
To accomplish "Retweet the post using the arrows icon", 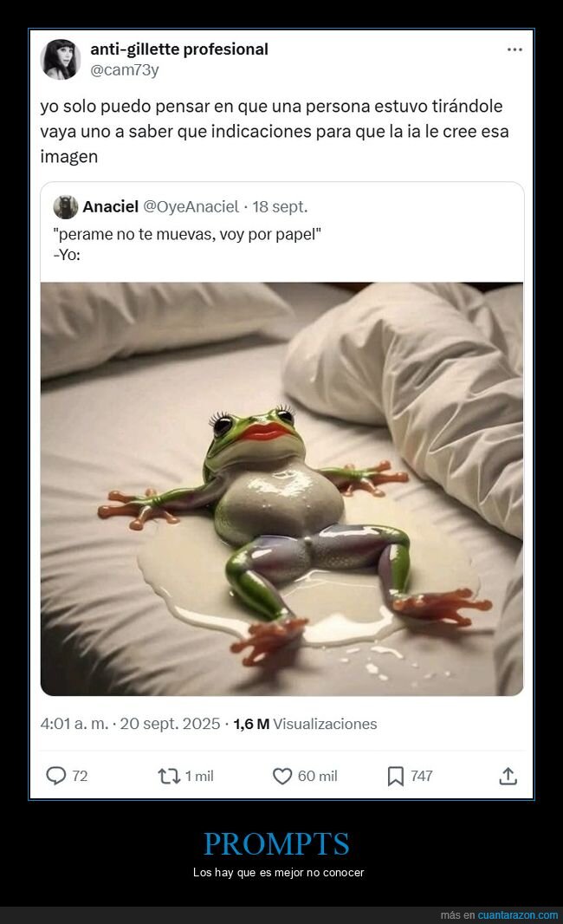I will click(x=169, y=776).
